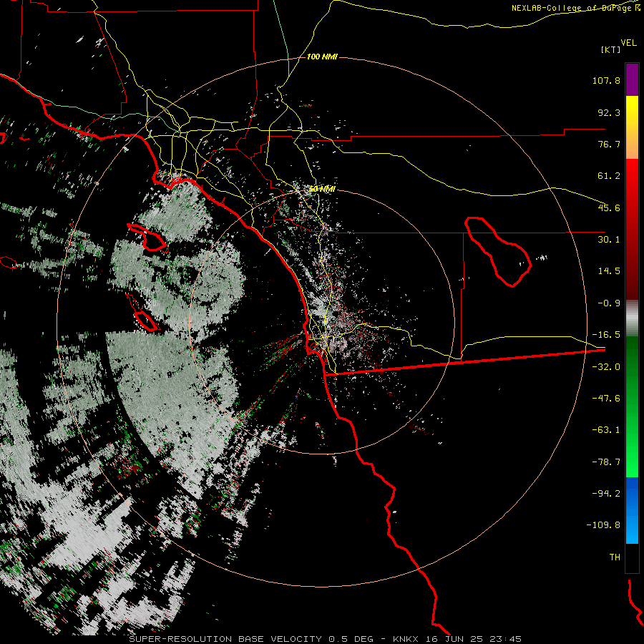Click the -94.2 velocity scale value
This screenshot has width=644, height=644.
click(606, 493)
